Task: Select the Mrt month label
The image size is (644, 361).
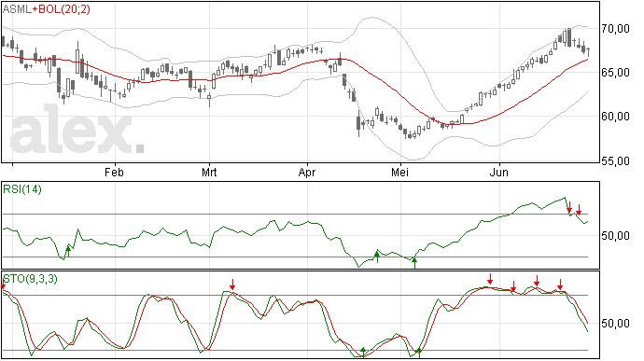Action: pos(209,172)
